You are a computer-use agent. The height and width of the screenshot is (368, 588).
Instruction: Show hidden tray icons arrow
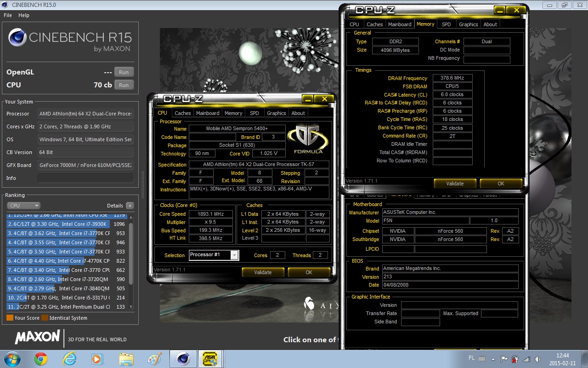pos(494,359)
